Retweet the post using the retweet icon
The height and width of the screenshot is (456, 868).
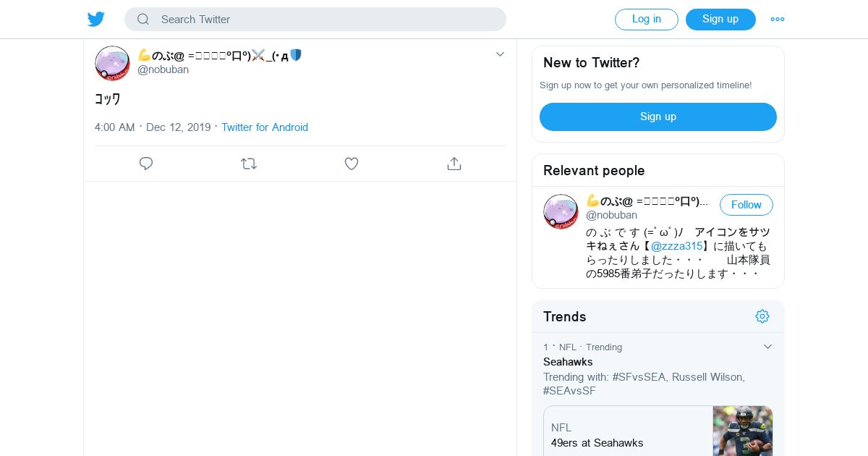[x=249, y=164]
